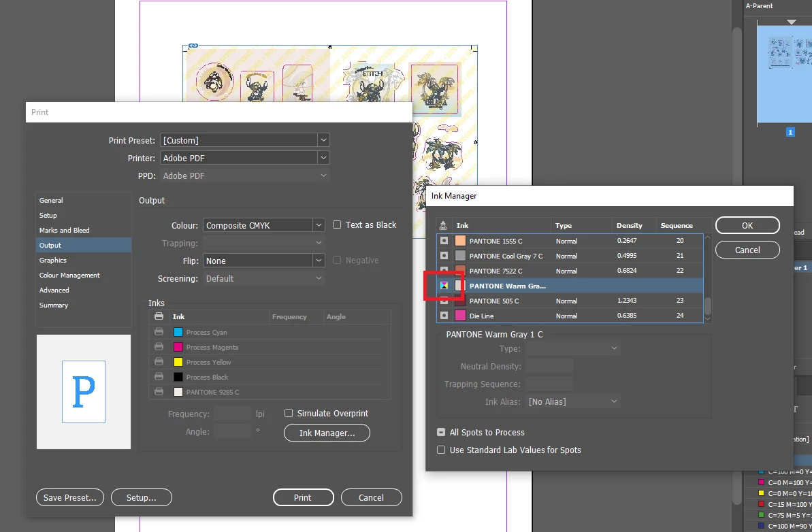
Task: Select PANTONE Cool Gray 7 C row
Action: pos(570,256)
